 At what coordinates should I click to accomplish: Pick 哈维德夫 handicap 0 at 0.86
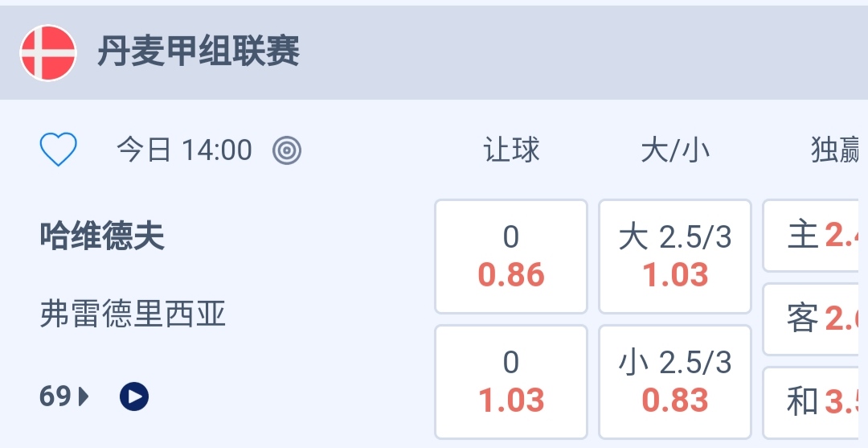511,257
